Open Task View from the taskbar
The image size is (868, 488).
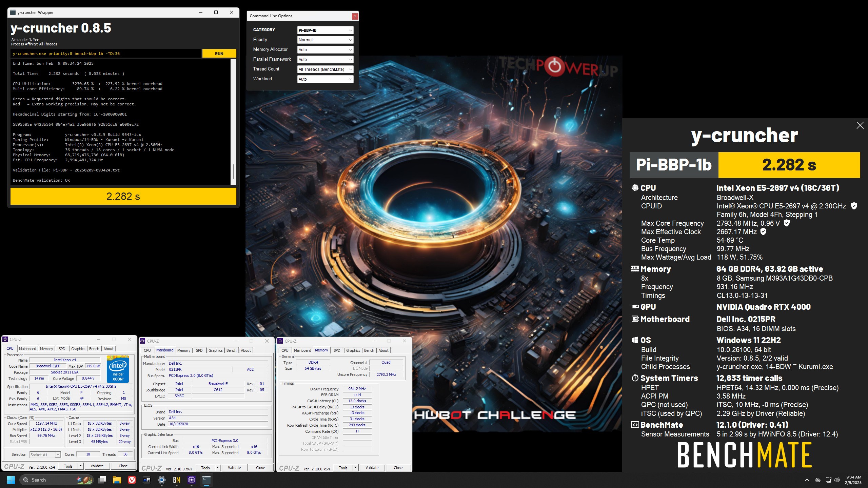(x=102, y=480)
